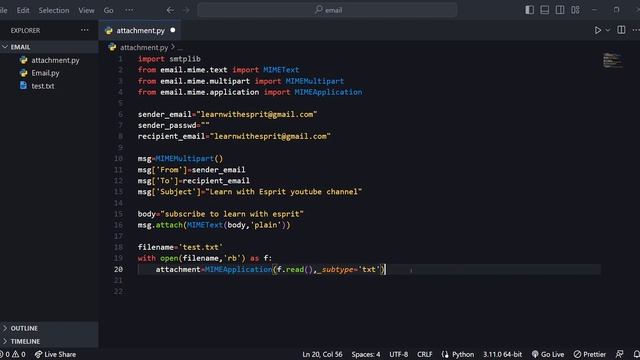Click msg.attach(MIMEText line

pyautogui.click(x=214, y=225)
